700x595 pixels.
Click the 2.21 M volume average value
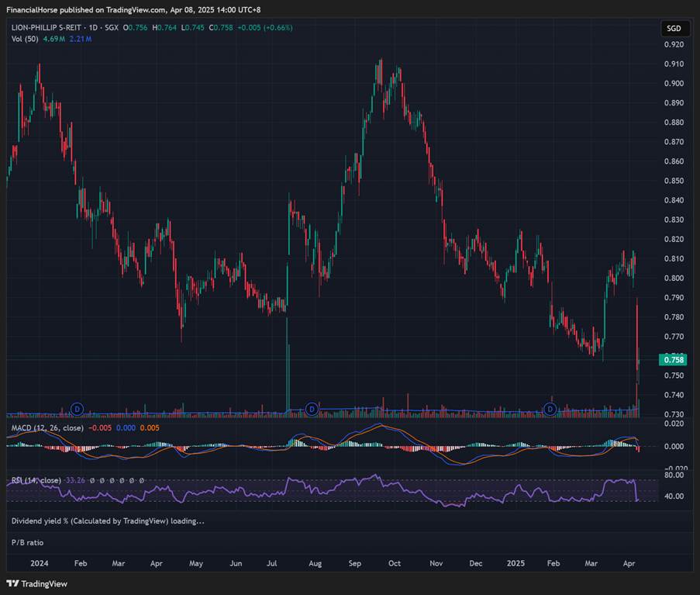click(x=81, y=39)
